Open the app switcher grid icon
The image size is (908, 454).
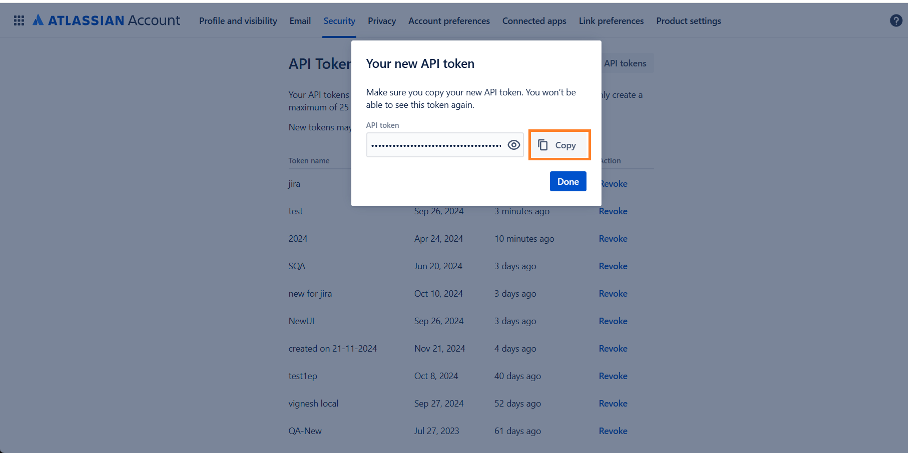pyautogui.click(x=19, y=20)
